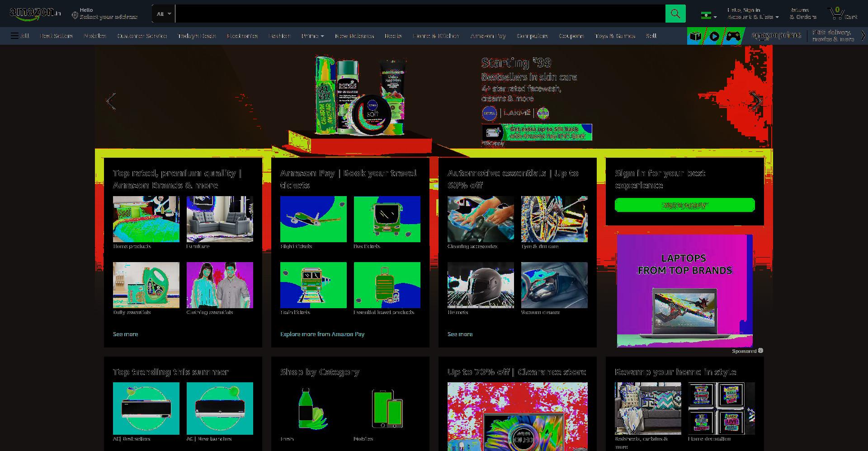This screenshot has height=451, width=868.
Task: Open the Home decoration thumbnail
Action: pos(722,409)
